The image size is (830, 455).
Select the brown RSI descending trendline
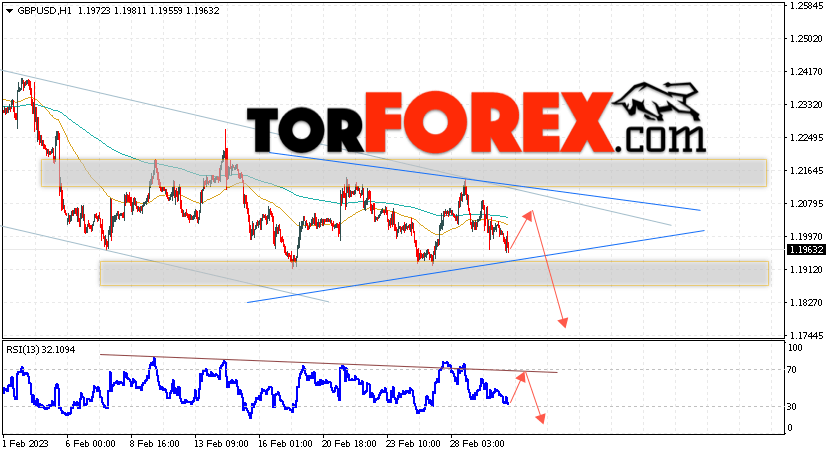pyautogui.click(x=328, y=363)
